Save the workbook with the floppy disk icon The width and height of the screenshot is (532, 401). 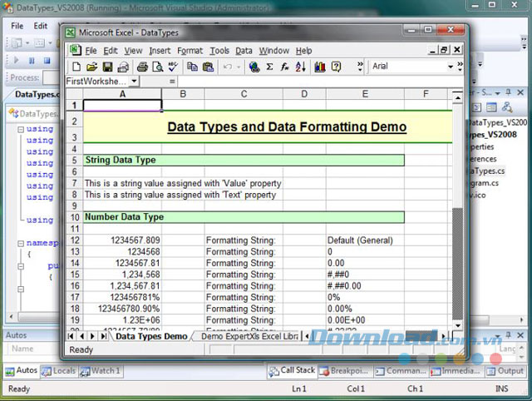tap(107, 67)
